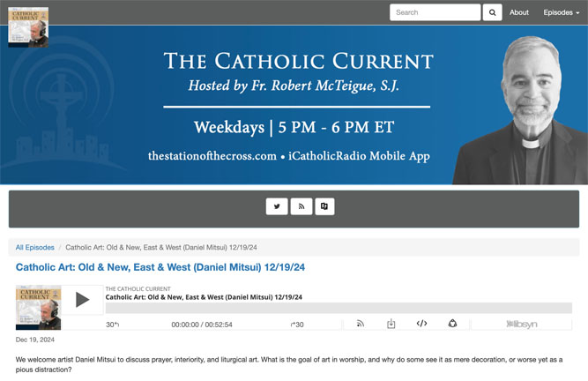
Task: Go to All Episodes breadcrumb
Action: (x=35, y=248)
